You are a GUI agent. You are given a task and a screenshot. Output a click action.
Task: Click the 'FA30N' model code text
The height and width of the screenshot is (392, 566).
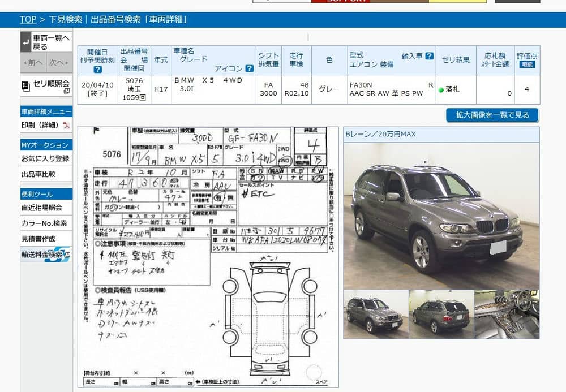coord(361,85)
